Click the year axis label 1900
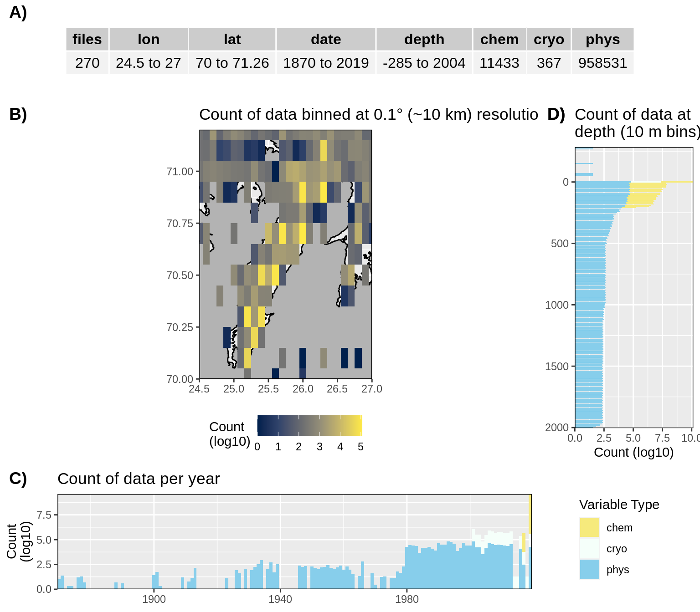Viewport: 700px width, 612px height. point(154,599)
